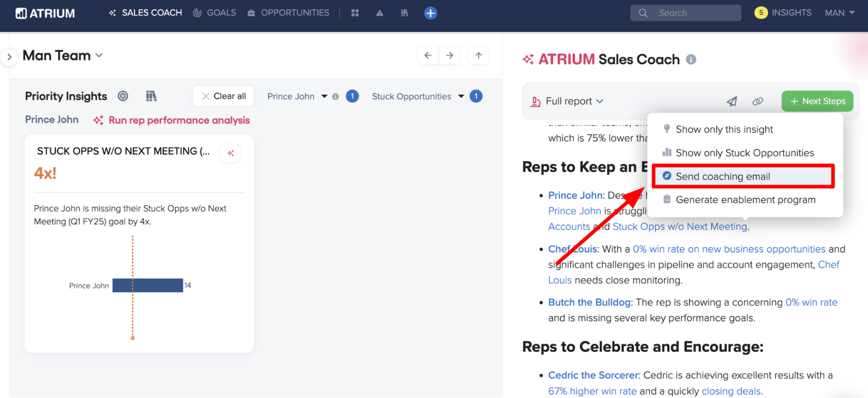Select Show only Stuck Opportunities

coord(745,153)
